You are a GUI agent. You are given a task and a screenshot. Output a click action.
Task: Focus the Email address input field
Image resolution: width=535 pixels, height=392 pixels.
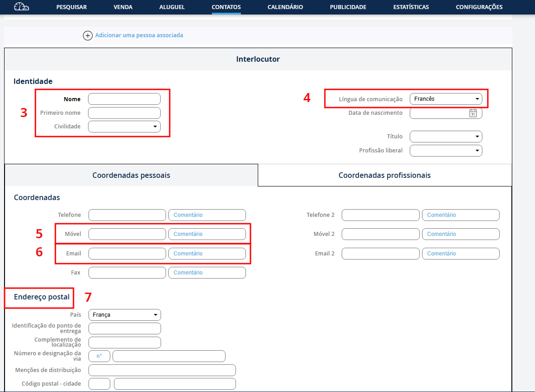point(127,254)
